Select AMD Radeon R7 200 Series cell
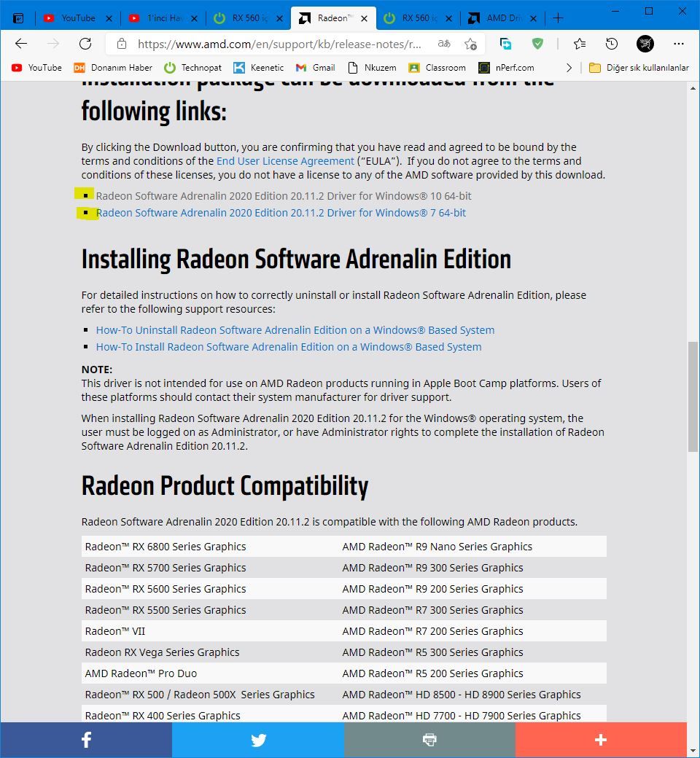Screen dimensions: 700x758 (x=472, y=631)
